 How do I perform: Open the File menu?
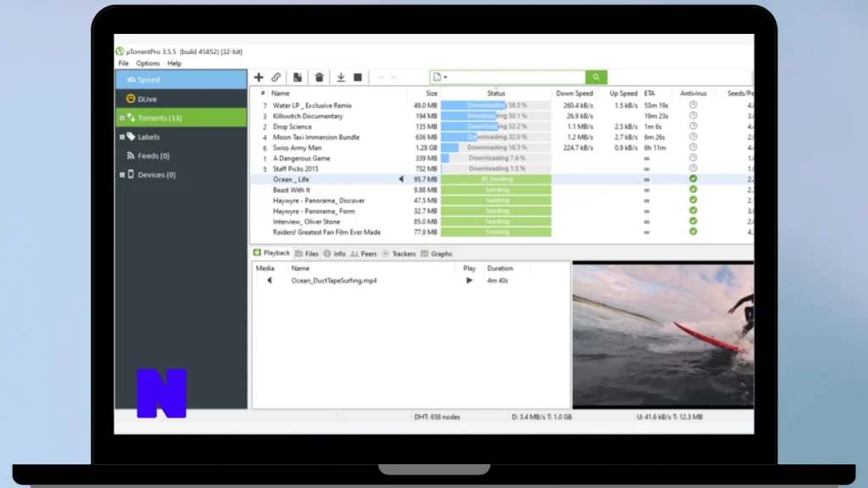124,64
